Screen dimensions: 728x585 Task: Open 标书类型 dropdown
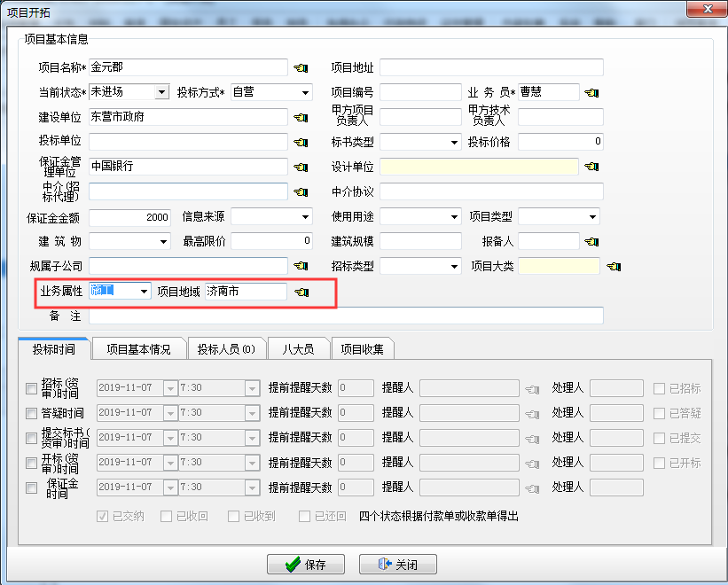tap(454, 142)
